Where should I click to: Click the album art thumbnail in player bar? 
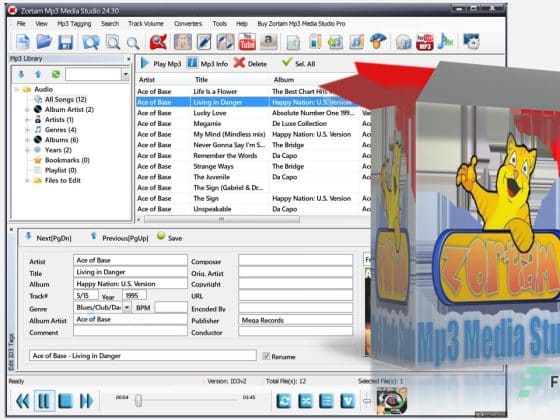392,401
